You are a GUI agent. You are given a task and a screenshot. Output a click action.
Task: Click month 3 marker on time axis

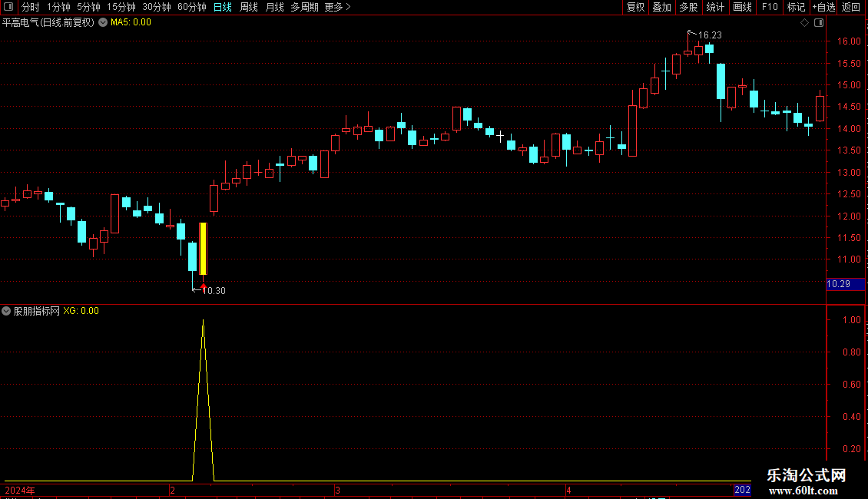click(x=337, y=490)
